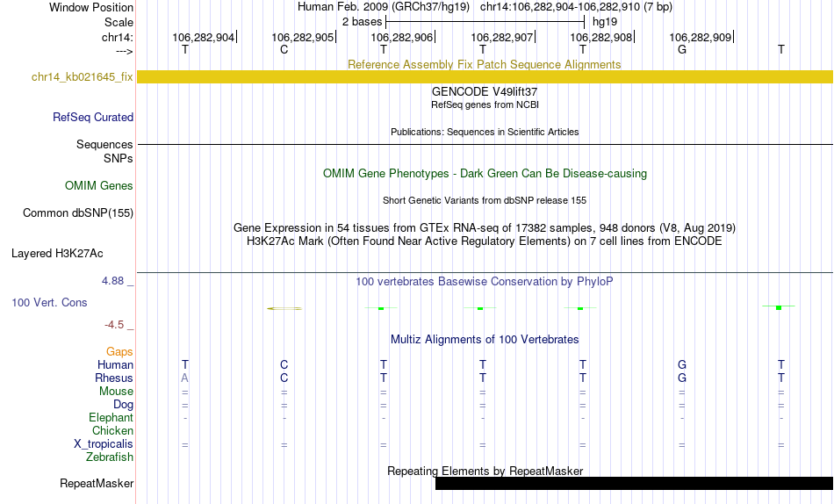
Task: Click the Layered H3K27Ac track label
Action: 57,254
